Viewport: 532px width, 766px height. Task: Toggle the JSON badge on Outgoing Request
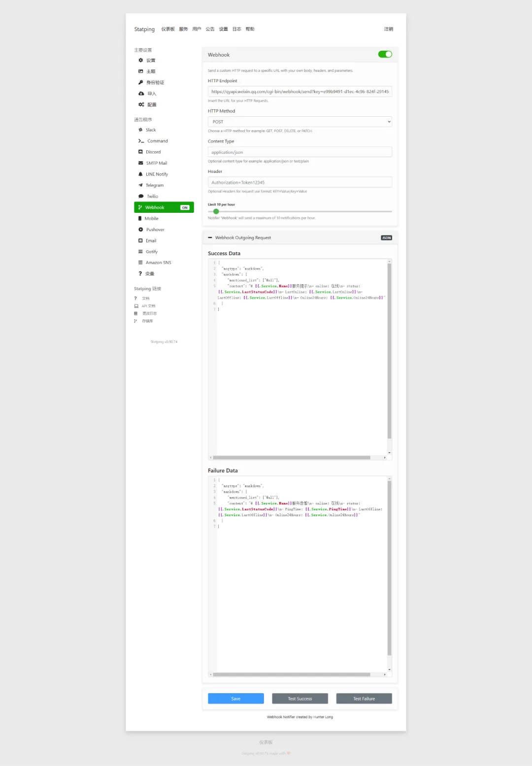(386, 238)
